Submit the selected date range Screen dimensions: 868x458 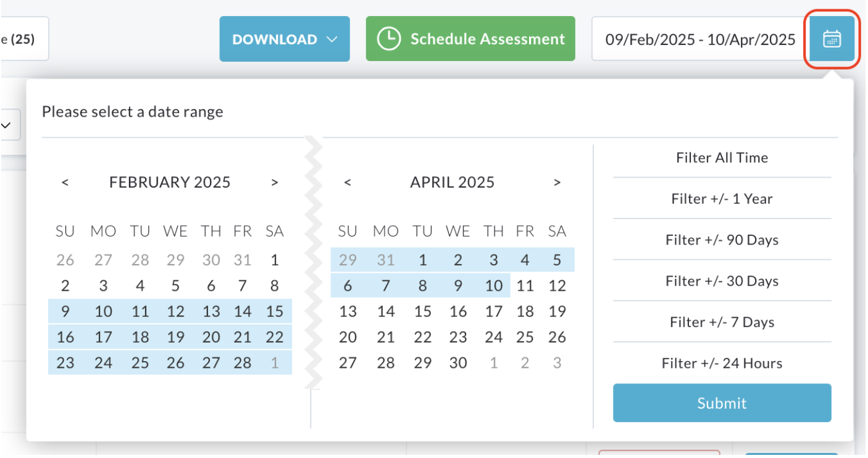[x=722, y=403]
